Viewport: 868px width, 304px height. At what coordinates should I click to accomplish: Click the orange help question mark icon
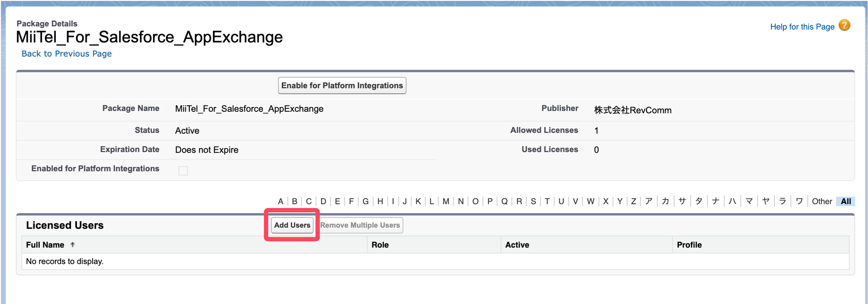click(845, 26)
